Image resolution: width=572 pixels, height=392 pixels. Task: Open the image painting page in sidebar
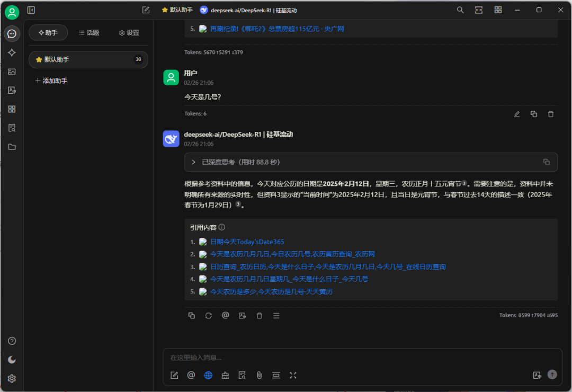click(12, 72)
